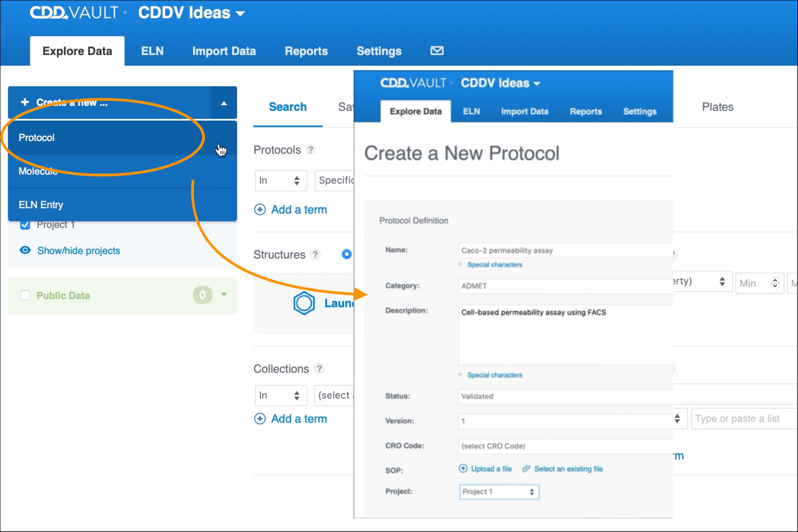Click Add a term under Protocols
The image size is (798, 532).
(x=299, y=210)
